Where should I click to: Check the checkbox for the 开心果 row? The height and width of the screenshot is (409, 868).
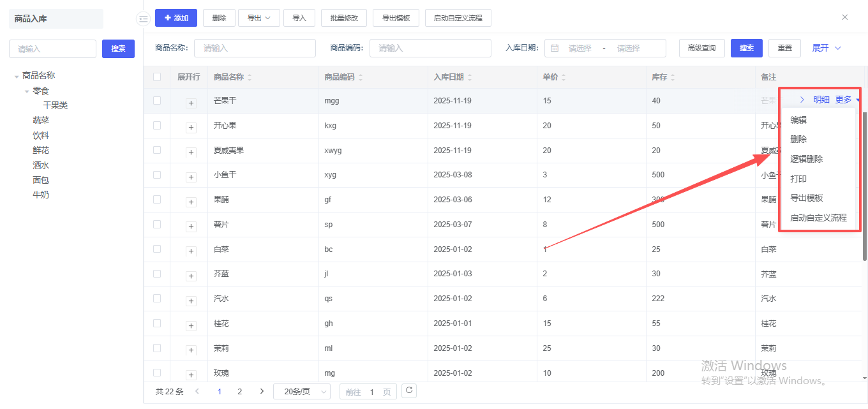pos(157,126)
